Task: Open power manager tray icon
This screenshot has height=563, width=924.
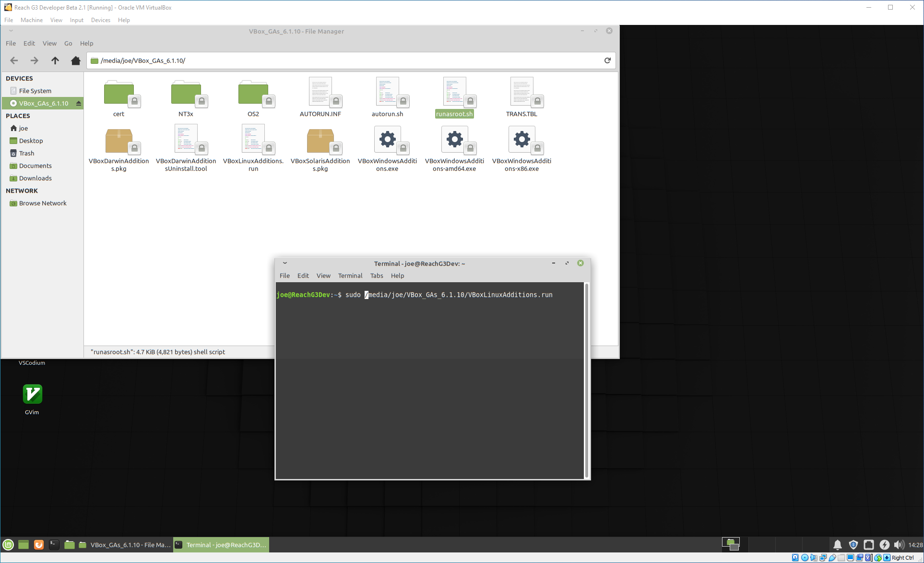Action: [885, 545]
